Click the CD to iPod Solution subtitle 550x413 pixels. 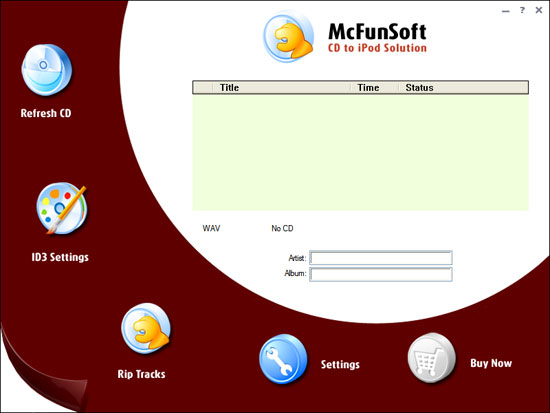pos(377,48)
